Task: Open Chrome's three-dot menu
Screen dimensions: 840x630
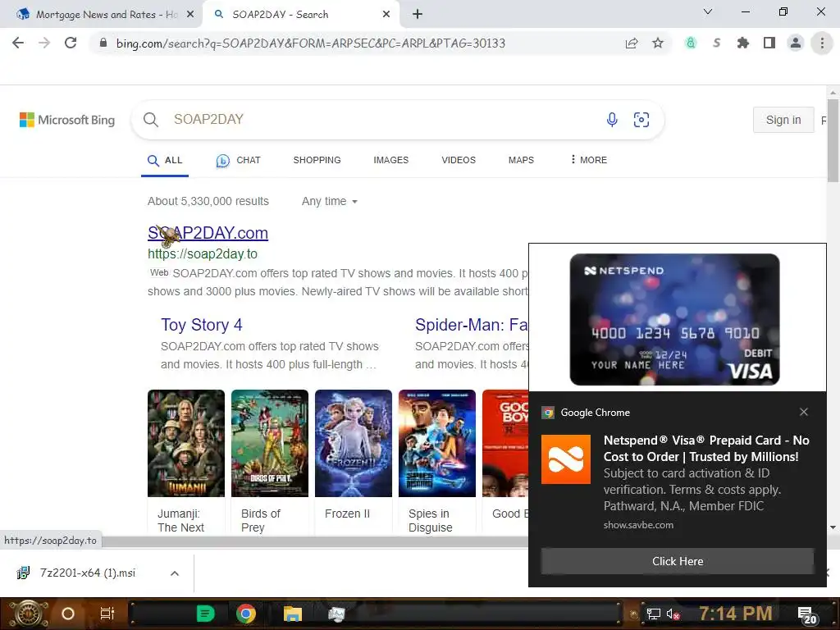Action: tap(822, 43)
